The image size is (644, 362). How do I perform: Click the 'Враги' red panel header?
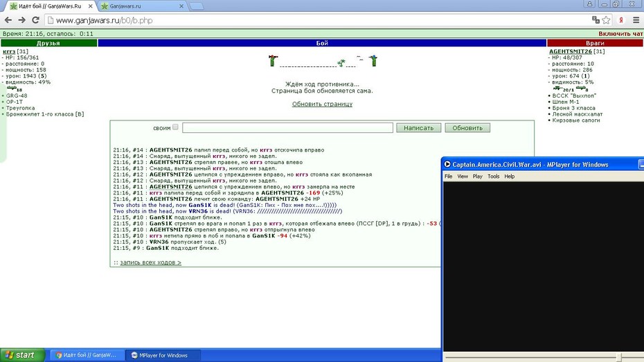pos(595,43)
